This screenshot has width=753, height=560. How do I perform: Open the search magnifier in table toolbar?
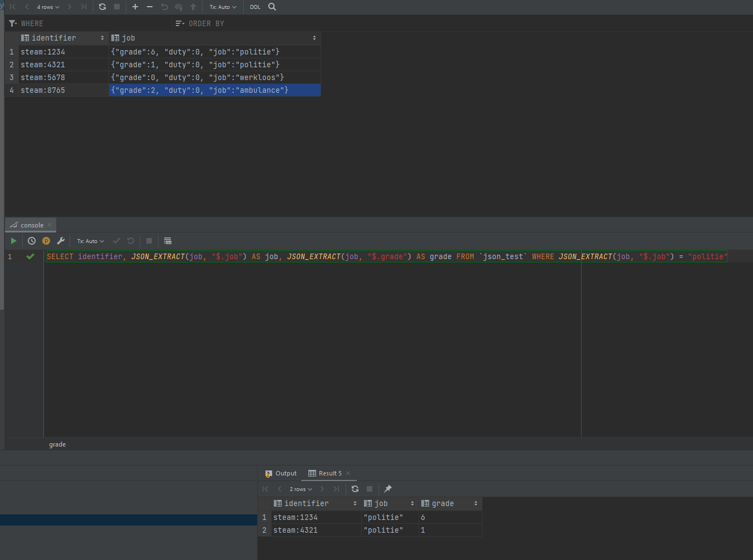click(272, 7)
